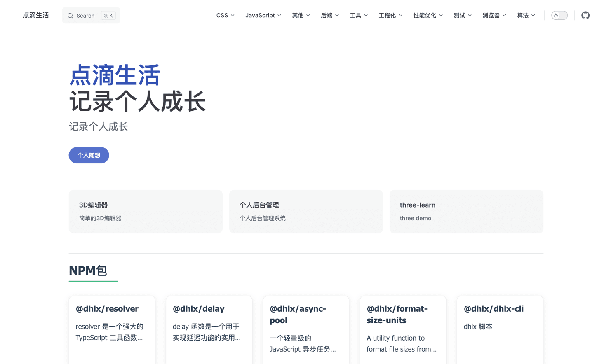Open the 个人后台管理 feature card
Screen dimensions: 604x364
[x=306, y=211]
